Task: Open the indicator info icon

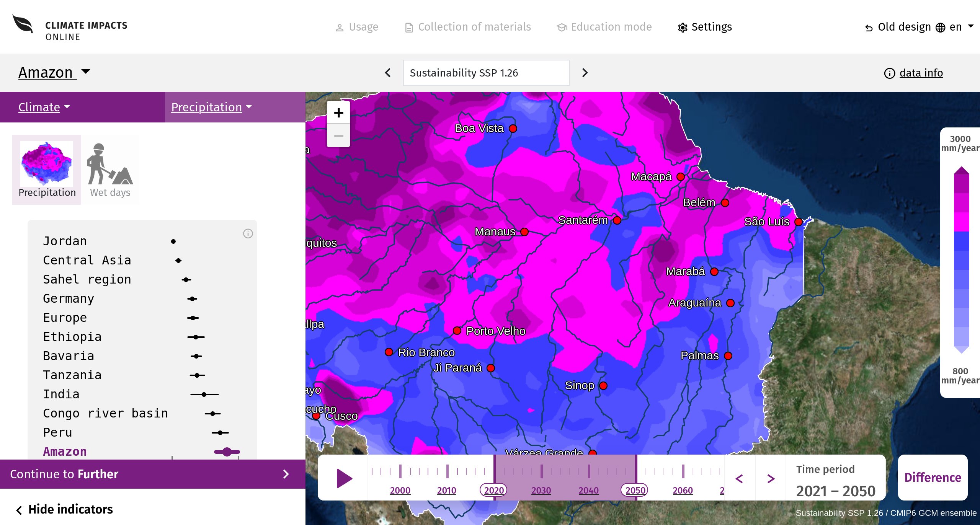Action: point(248,233)
